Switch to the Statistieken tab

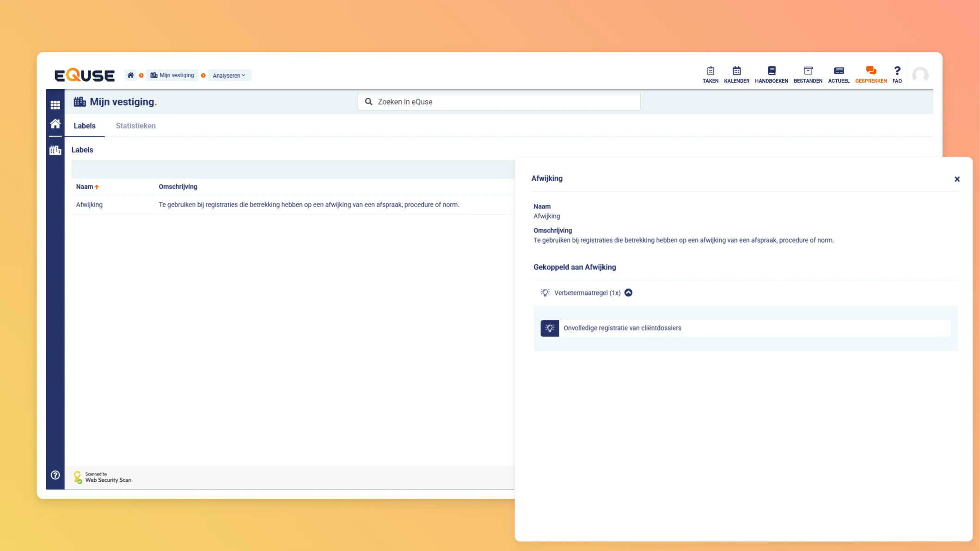pos(135,126)
